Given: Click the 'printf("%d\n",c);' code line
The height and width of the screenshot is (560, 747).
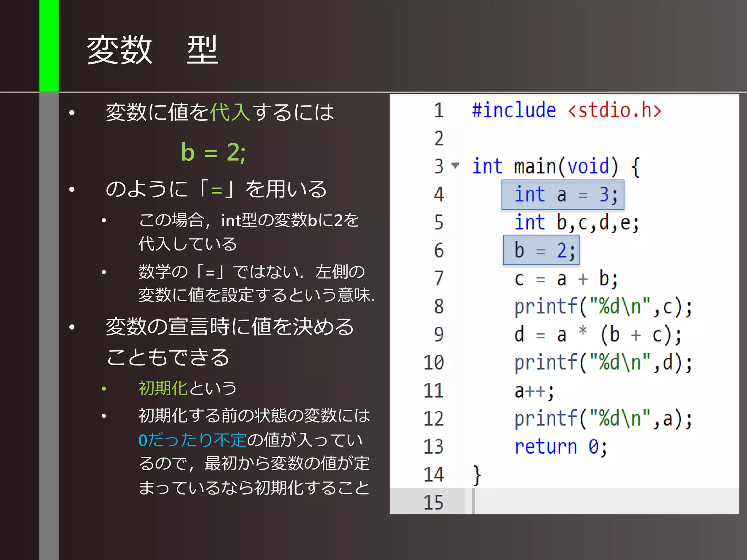Looking at the screenshot, I should click(x=603, y=307).
